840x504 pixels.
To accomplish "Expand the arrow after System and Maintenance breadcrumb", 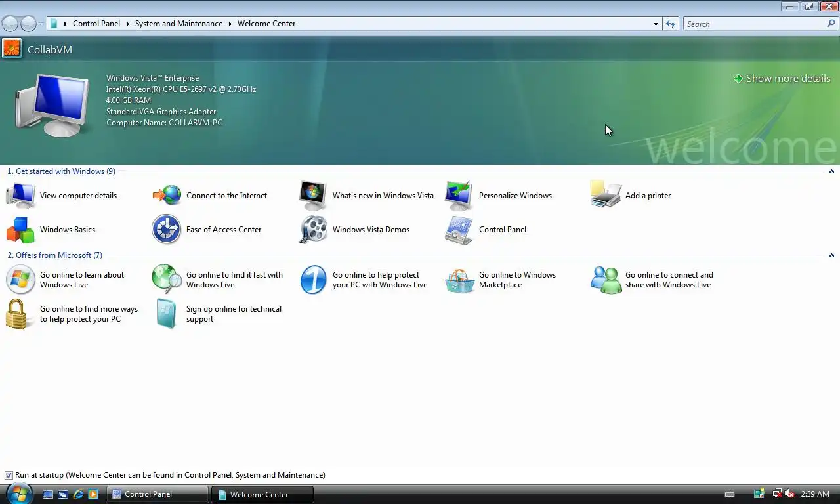I will [230, 24].
